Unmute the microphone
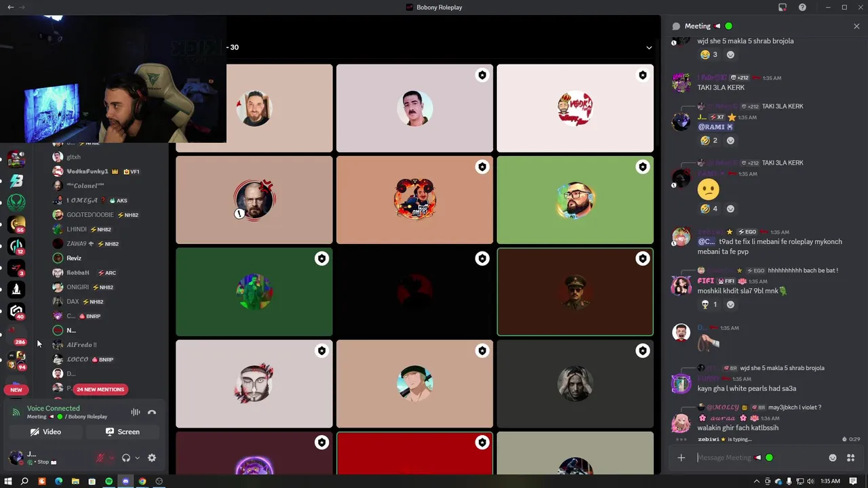 tap(100, 458)
